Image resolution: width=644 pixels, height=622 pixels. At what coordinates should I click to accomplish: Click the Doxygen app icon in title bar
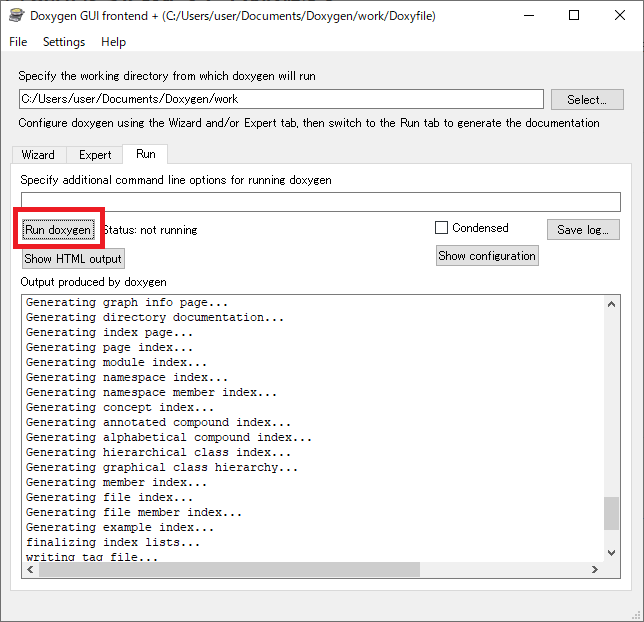pyautogui.click(x=15, y=16)
